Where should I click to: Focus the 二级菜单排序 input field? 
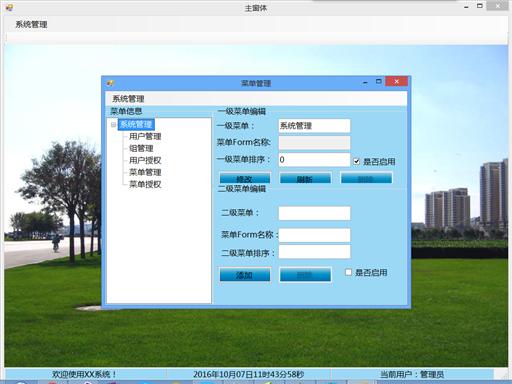pos(314,252)
